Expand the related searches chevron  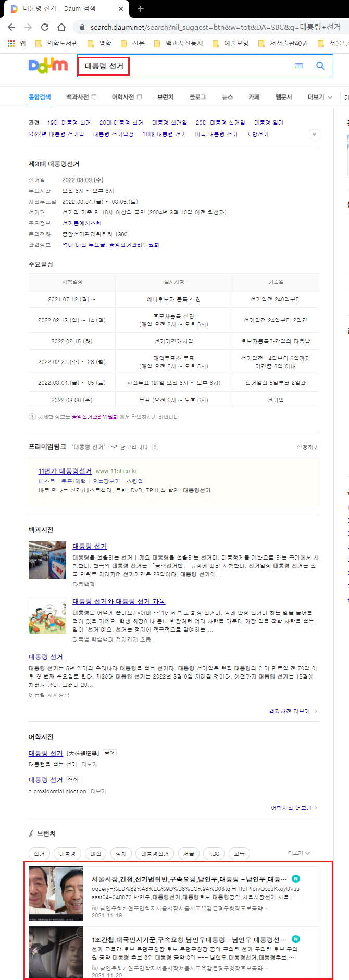tap(314, 134)
